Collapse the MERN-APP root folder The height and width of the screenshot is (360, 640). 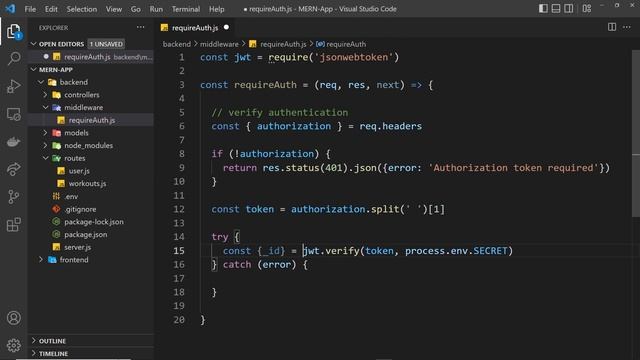[x=34, y=69]
